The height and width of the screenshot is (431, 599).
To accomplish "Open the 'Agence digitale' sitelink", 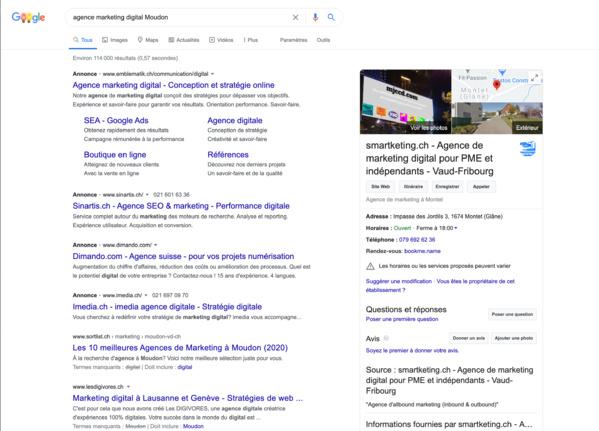I will click(235, 120).
